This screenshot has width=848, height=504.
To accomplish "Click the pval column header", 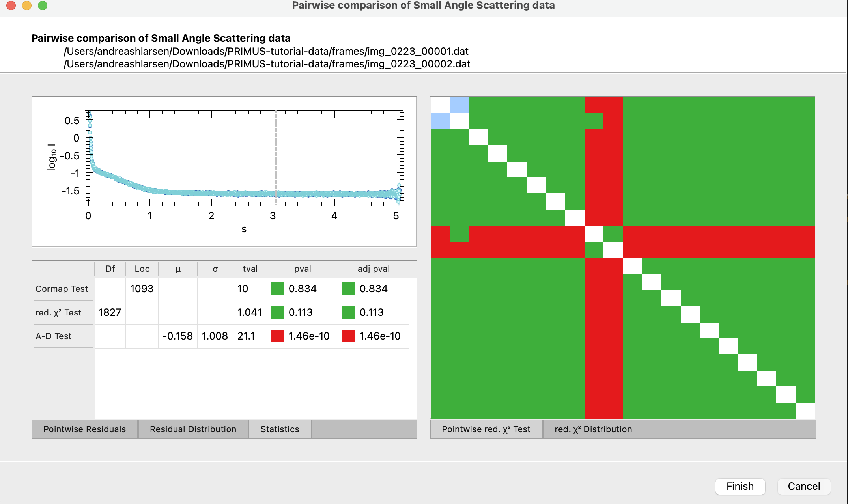I will pyautogui.click(x=303, y=269).
